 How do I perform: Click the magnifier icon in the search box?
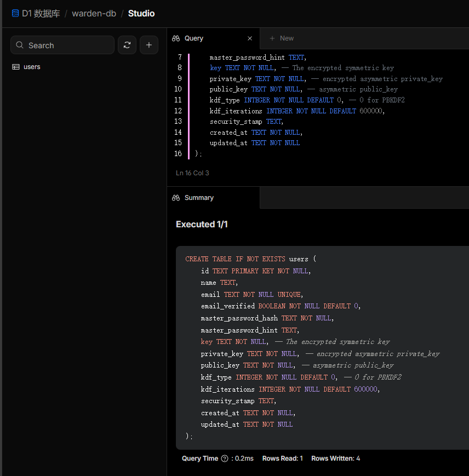tap(20, 45)
